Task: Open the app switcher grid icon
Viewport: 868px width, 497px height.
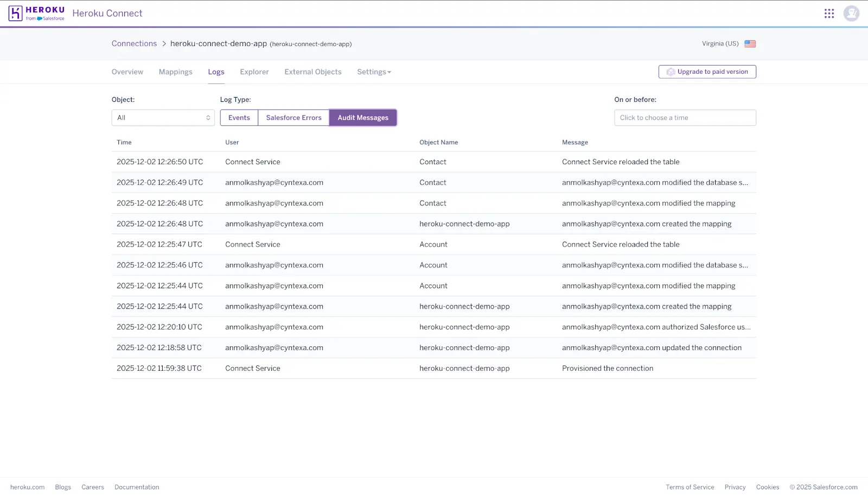Action: [829, 13]
